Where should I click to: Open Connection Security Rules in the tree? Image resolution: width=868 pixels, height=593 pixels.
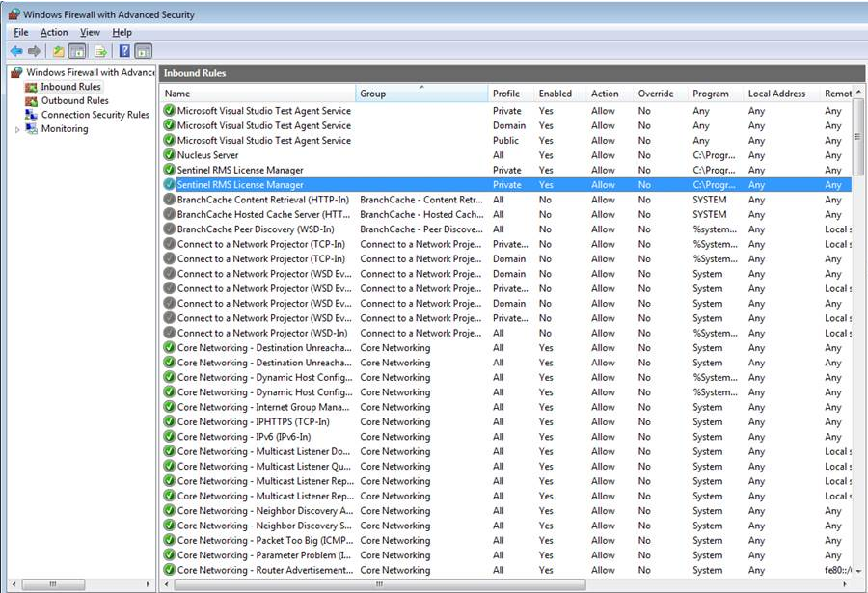coord(95,115)
